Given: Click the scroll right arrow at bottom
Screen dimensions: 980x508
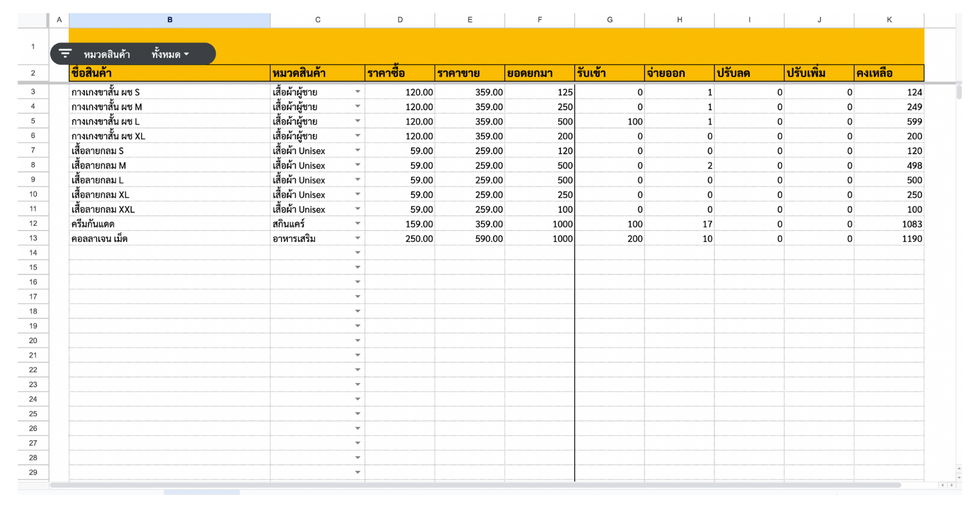Looking at the screenshot, I should 952,485.
